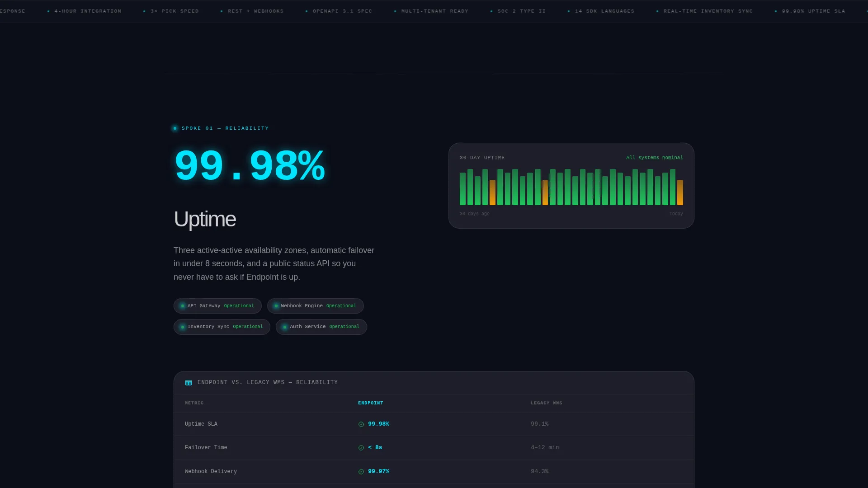Click "OPENAPI 3.1 SPEC" in the ticker
The height and width of the screenshot is (488, 868).
click(x=343, y=11)
